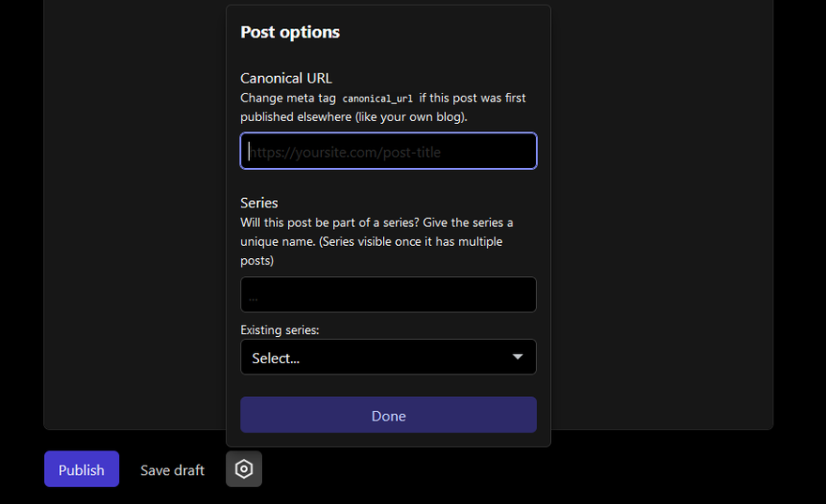
Task: Publish the post
Action: (82, 468)
